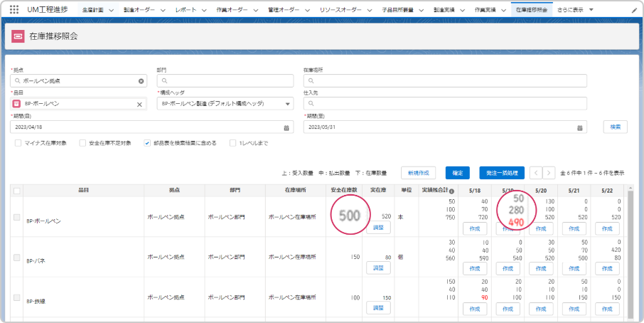644x323 pixels.
Task: Click the 新規作成 button
Action: [418, 173]
